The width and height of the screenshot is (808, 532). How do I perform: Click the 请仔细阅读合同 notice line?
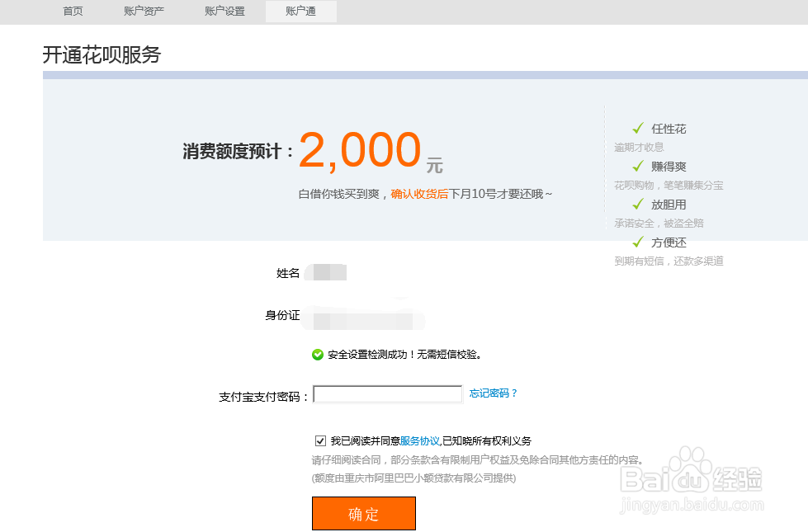pyautogui.click(x=477, y=460)
